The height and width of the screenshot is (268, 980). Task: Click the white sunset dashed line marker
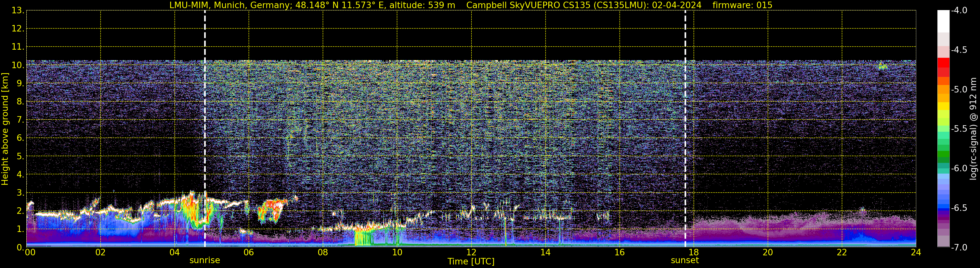(685, 129)
